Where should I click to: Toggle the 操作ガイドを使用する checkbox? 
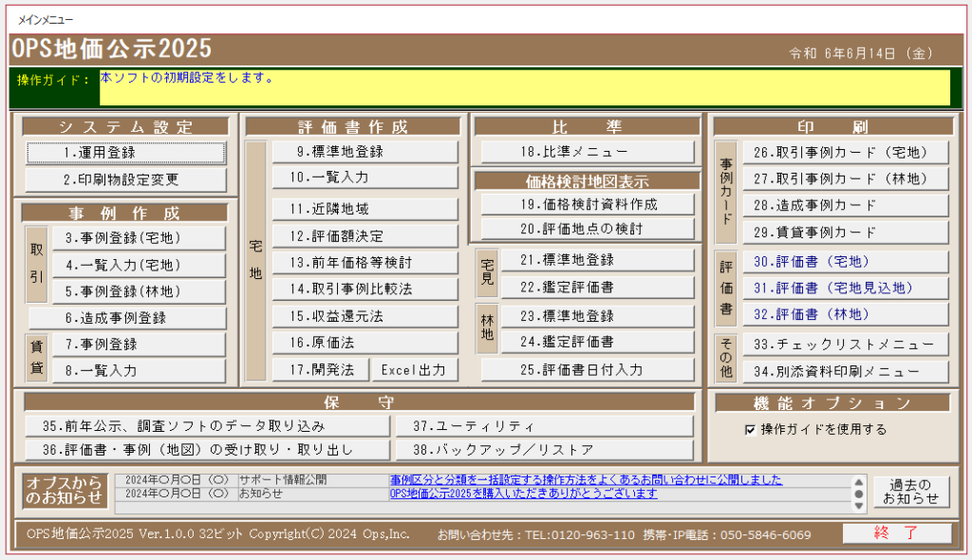751,430
